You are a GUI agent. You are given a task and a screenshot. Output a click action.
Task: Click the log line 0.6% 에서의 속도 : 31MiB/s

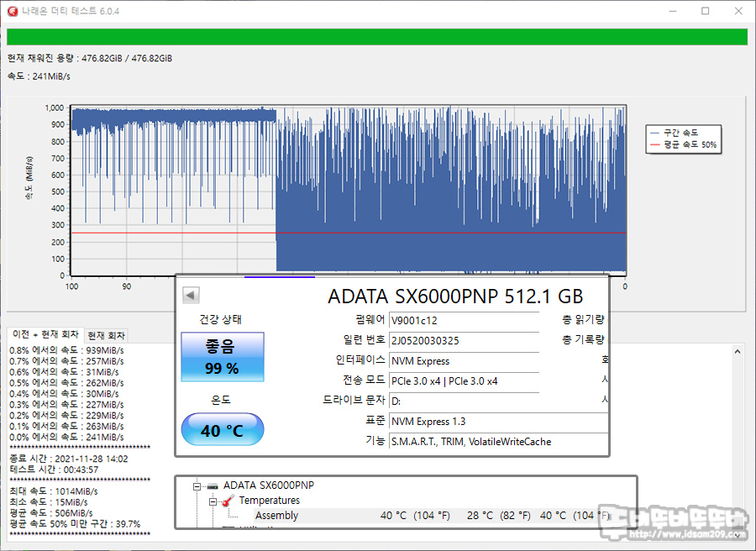tap(64, 372)
